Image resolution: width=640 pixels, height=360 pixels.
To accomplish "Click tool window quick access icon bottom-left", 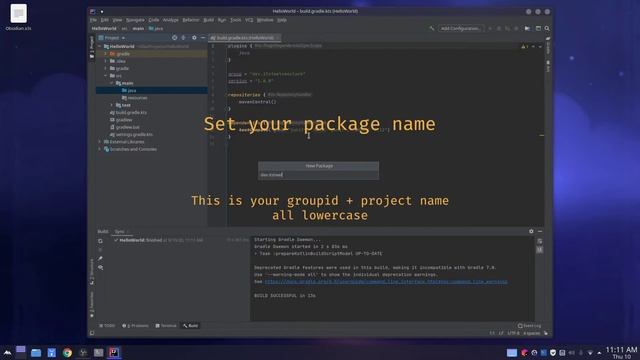I will 92,333.
